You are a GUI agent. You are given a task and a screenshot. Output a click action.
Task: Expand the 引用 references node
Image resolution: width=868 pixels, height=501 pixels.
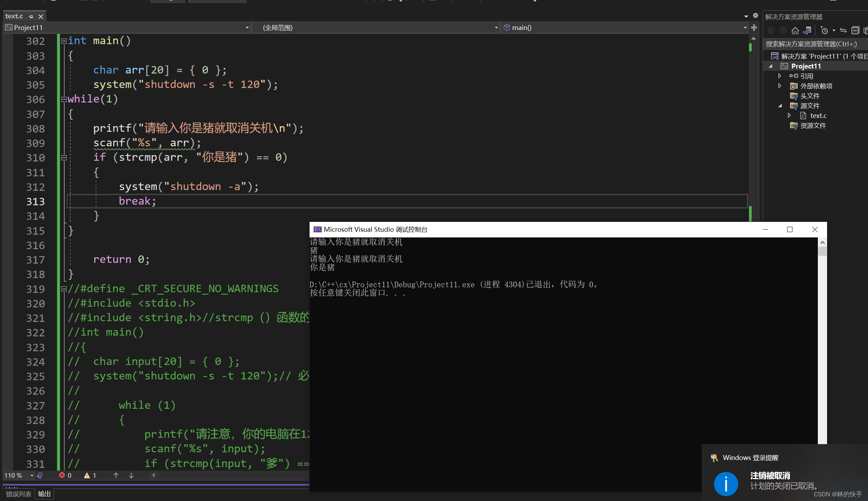(780, 76)
